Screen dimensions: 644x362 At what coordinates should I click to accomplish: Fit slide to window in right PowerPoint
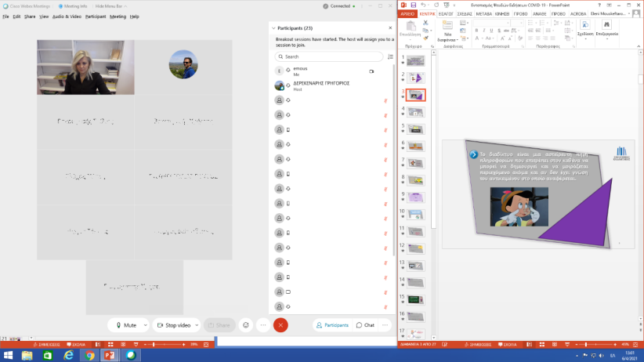(635, 344)
